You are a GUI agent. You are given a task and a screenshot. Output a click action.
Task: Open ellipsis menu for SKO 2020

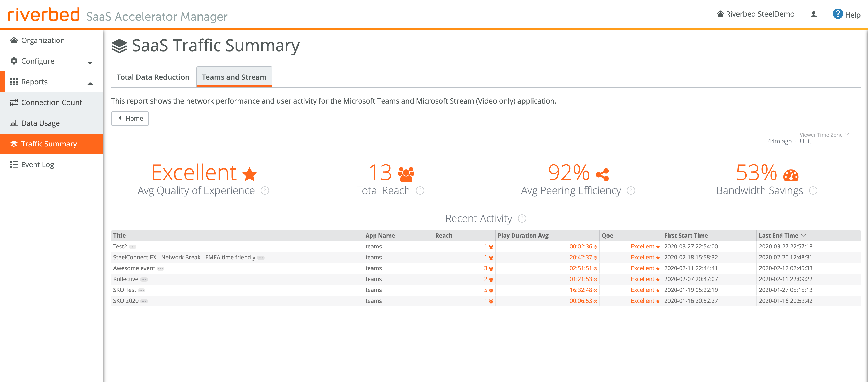point(144,301)
